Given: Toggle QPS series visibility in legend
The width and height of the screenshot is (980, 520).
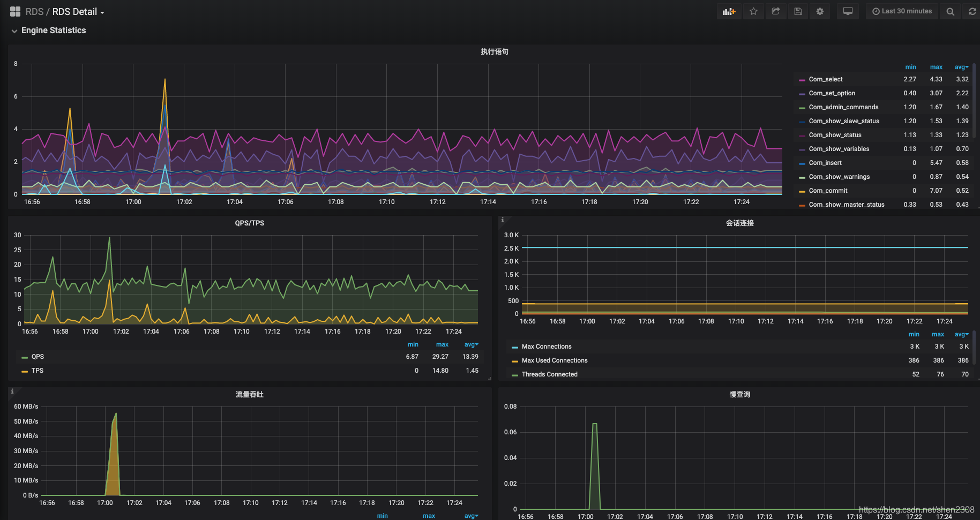Looking at the screenshot, I should 38,357.
